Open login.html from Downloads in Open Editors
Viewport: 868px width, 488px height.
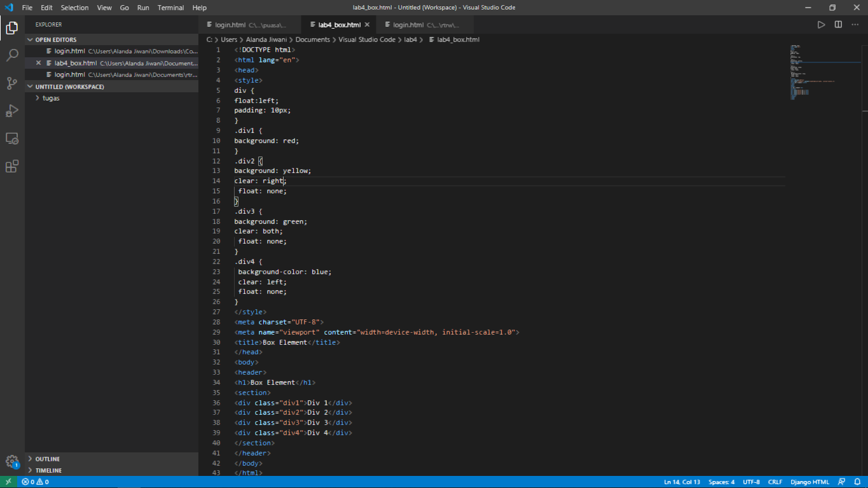click(111, 51)
